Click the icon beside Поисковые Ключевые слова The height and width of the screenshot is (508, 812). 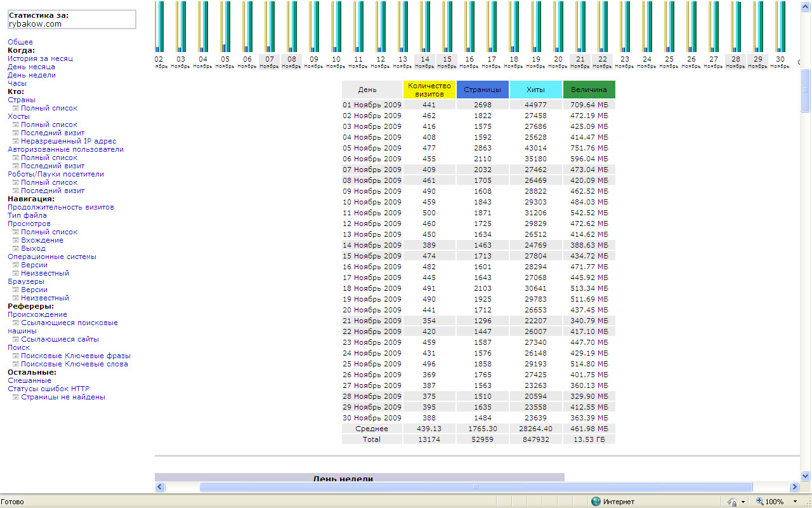point(16,364)
